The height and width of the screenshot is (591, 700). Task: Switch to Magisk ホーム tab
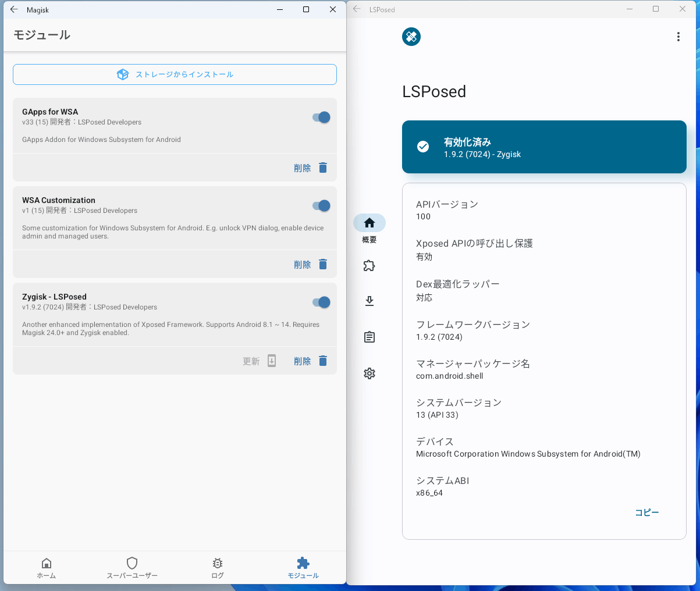[47, 568]
